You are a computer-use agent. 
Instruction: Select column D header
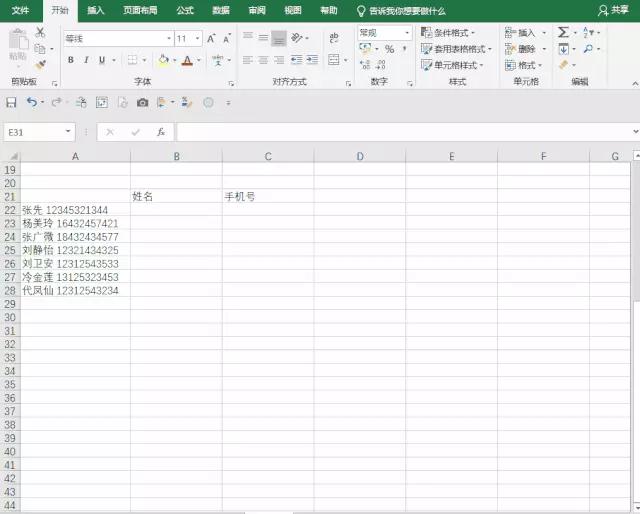click(360, 156)
